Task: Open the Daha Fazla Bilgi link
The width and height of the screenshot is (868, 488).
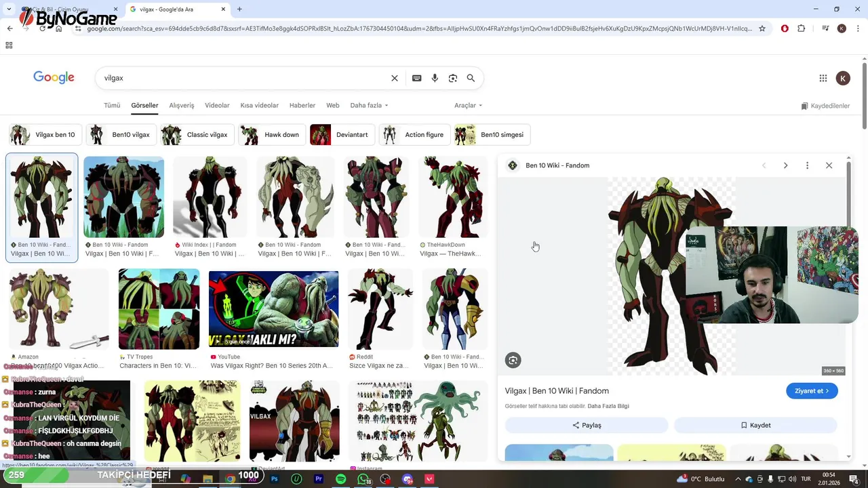Action: click(608, 406)
